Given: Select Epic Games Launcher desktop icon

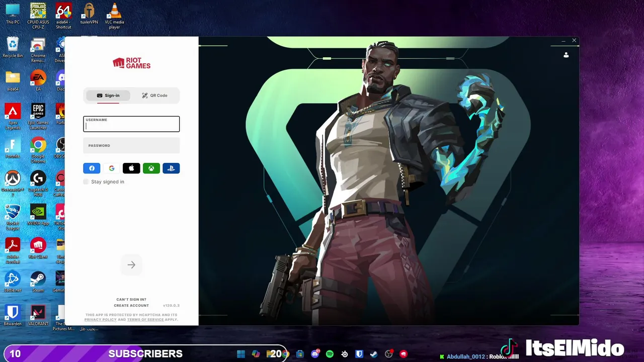Looking at the screenshot, I should 38,117.
